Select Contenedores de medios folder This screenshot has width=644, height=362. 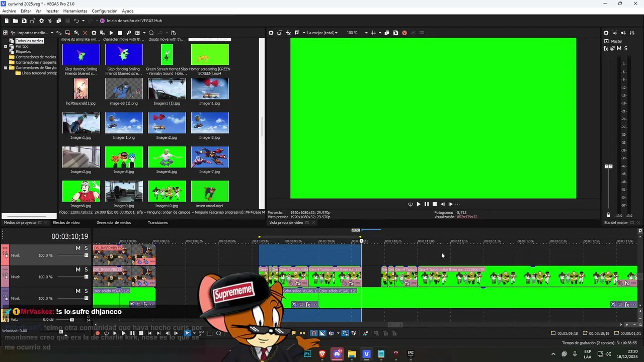(36, 57)
